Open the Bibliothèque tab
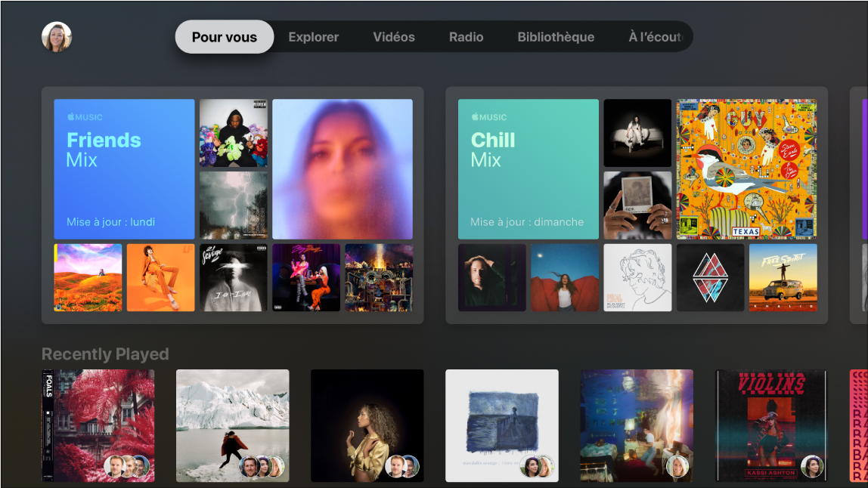The width and height of the screenshot is (868, 488). point(556,36)
